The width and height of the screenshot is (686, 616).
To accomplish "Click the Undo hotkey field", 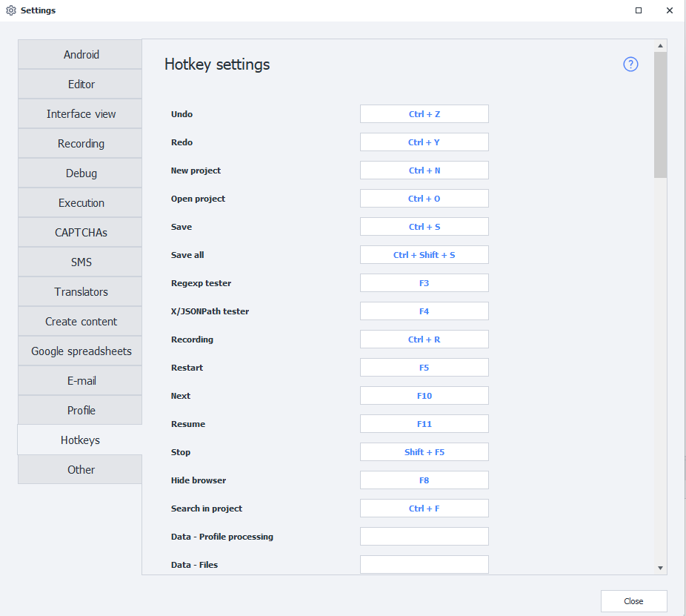I will click(424, 114).
